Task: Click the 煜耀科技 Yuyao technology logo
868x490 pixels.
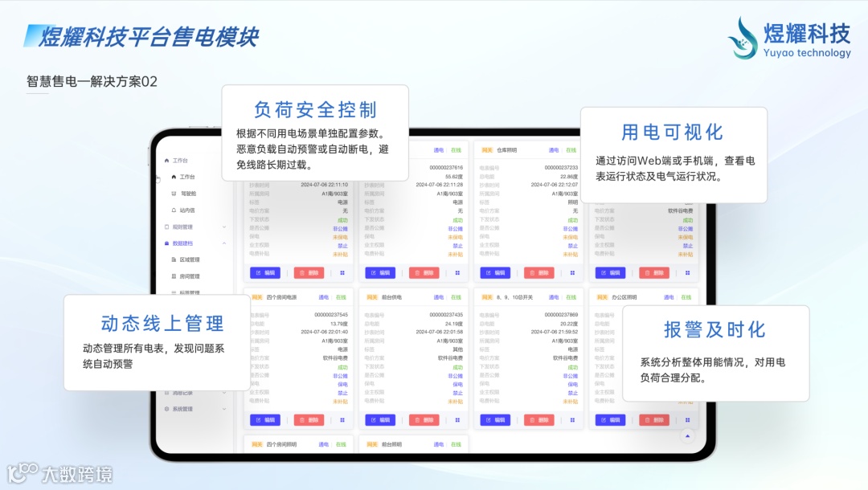Action: click(789, 38)
